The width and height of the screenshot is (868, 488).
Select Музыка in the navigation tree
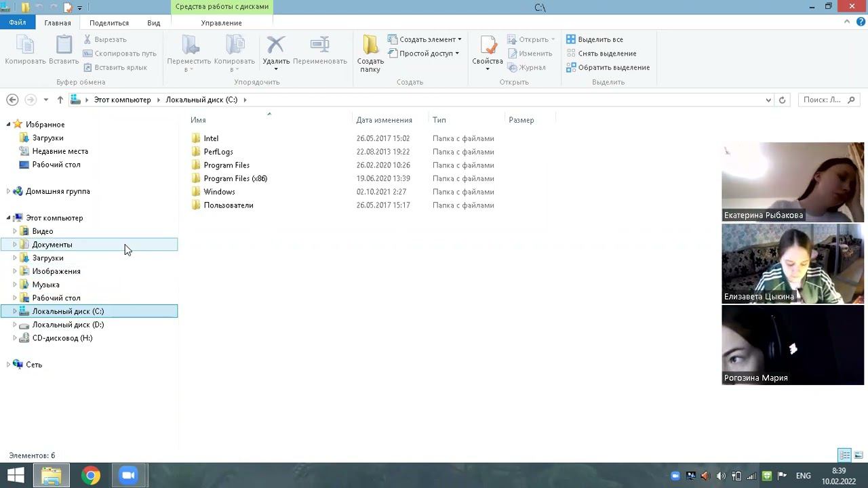45,285
